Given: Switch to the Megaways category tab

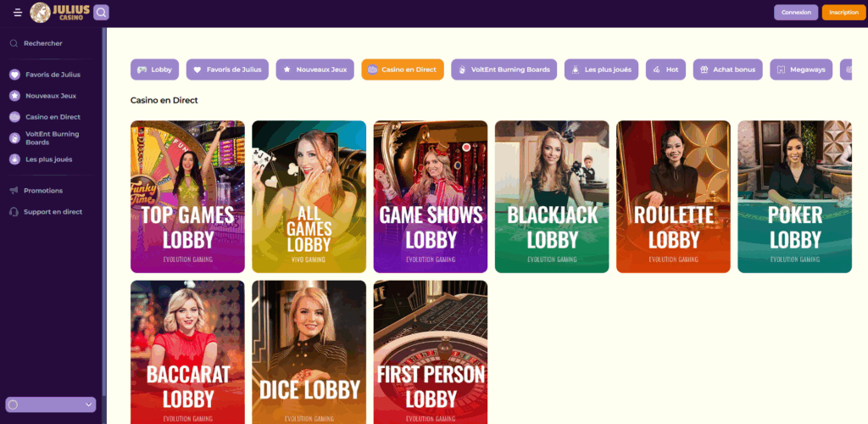Looking at the screenshot, I should pos(801,70).
